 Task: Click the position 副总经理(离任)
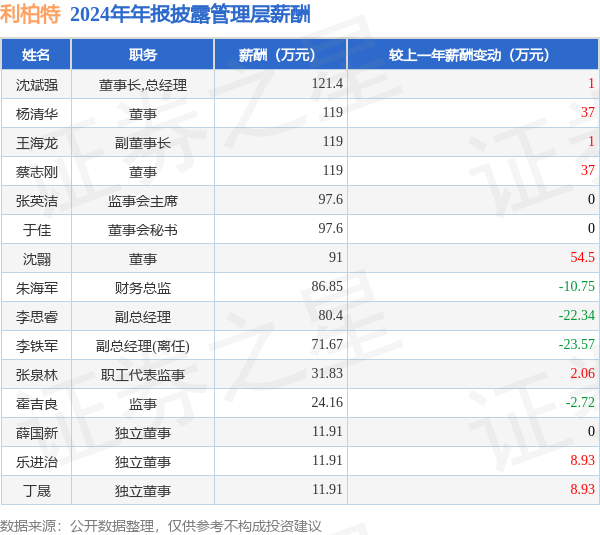(143, 346)
